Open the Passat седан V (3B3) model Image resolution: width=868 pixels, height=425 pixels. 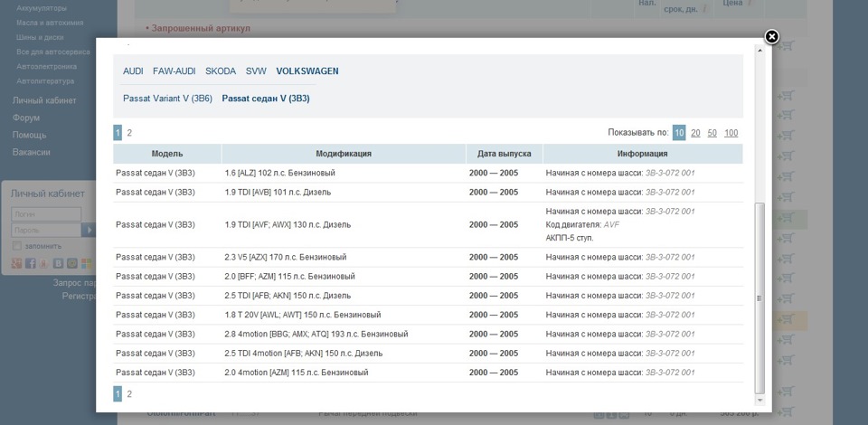[x=266, y=99]
